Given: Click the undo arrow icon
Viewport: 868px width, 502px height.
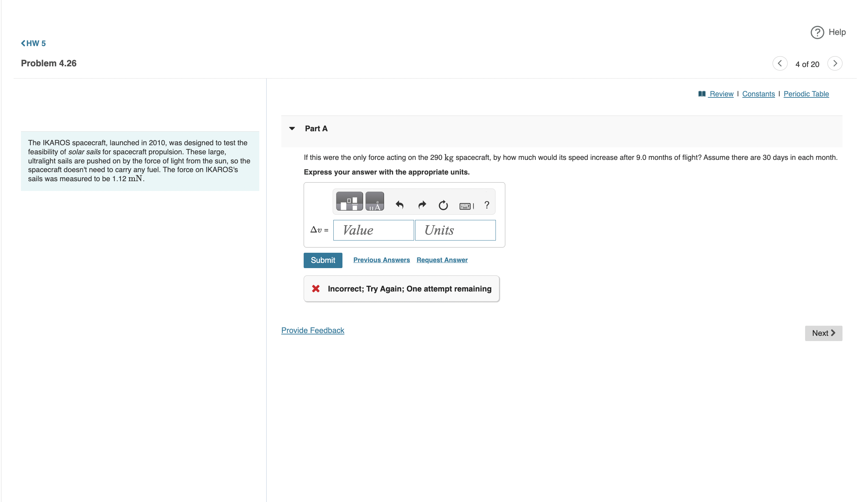Looking at the screenshot, I should pos(399,205).
